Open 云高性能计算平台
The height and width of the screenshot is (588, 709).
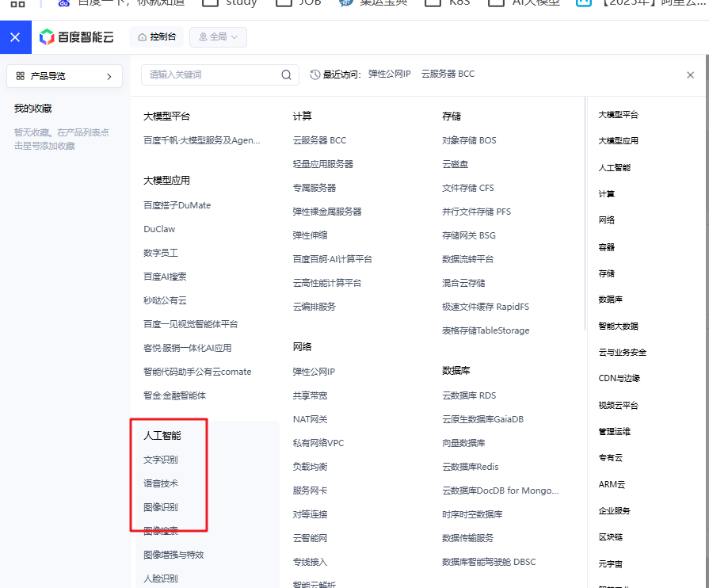tap(327, 283)
